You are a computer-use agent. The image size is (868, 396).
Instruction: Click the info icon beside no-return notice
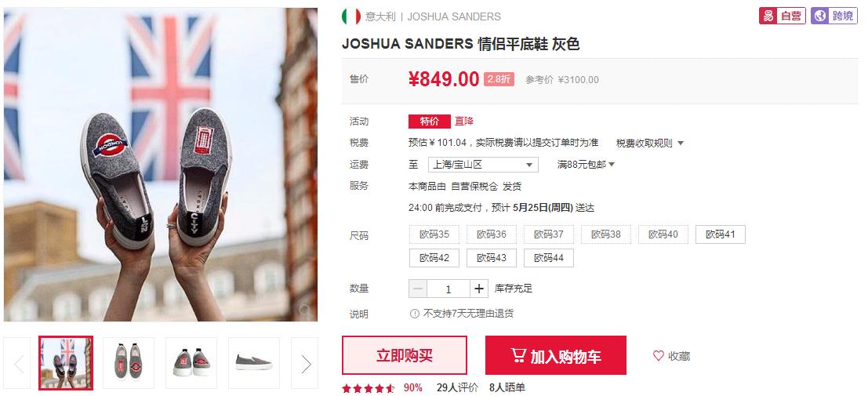415,314
